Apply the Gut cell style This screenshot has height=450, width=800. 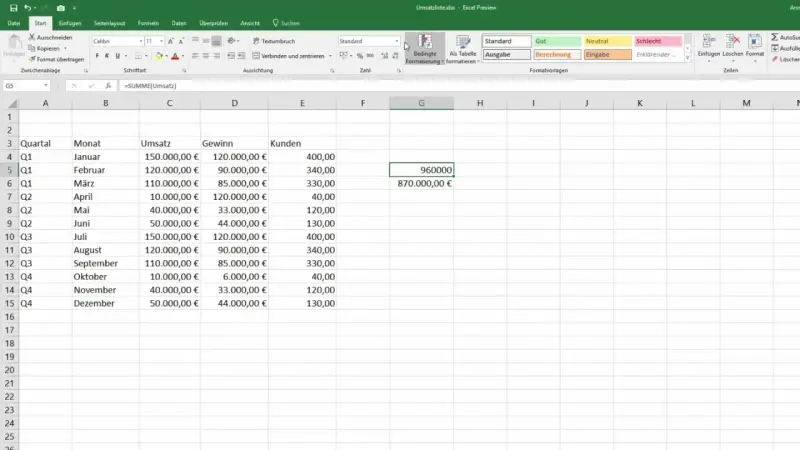pos(557,41)
